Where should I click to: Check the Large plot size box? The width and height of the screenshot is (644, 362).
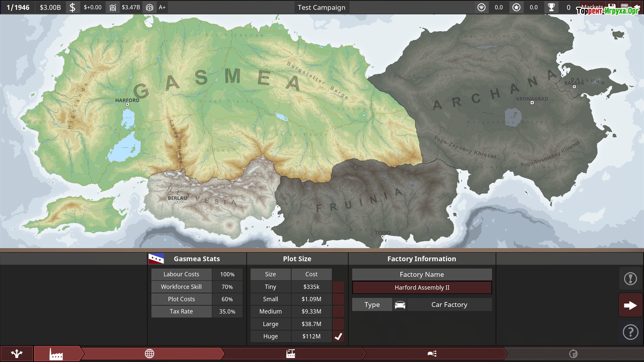click(x=338, y=324)
